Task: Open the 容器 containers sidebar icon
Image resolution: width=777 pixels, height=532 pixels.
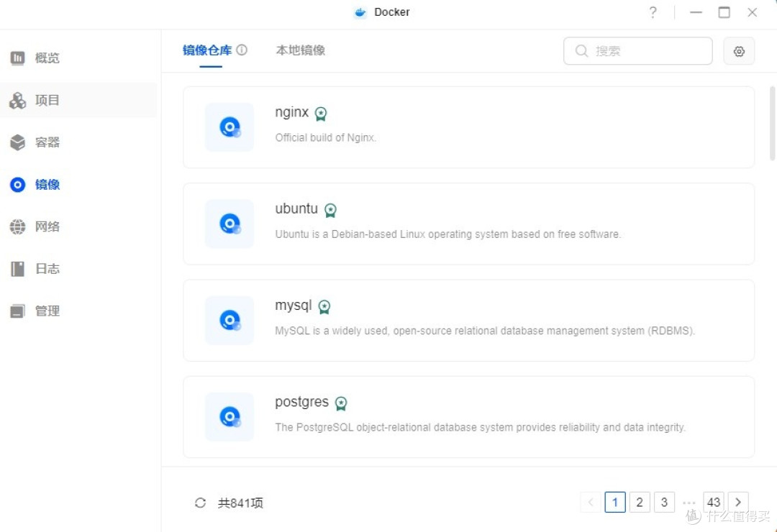Action: pos(18,142)
